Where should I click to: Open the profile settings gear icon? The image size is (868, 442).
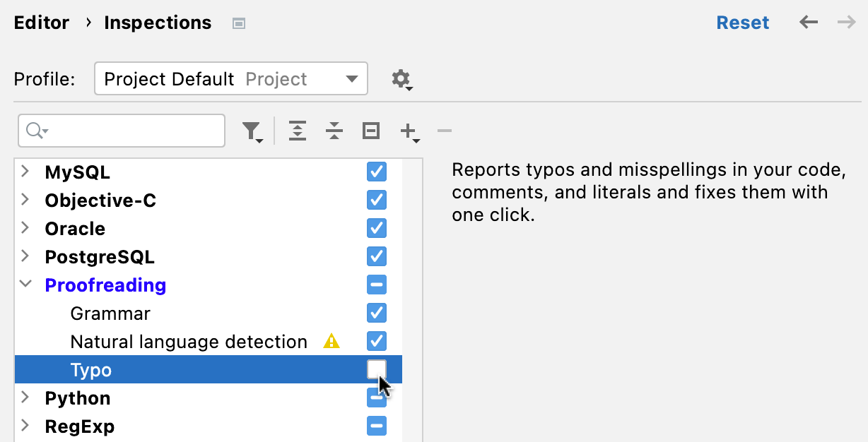(399, 79)
